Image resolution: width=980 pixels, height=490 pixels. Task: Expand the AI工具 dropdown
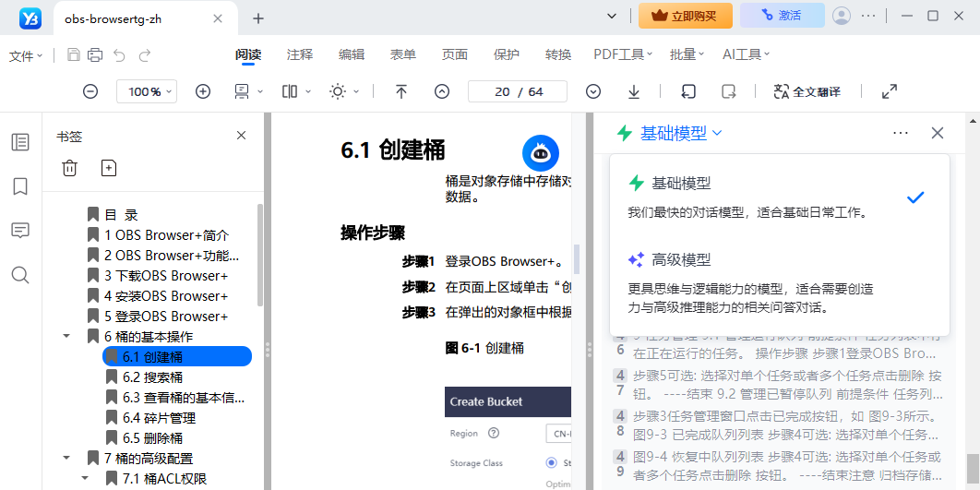(747, 54)
